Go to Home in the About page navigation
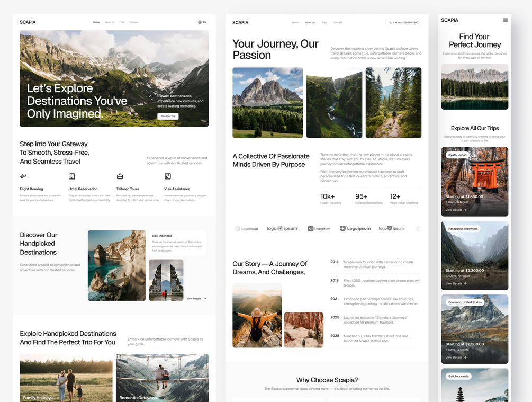This screenshot has height=402, width=532. click(x=295, y=22)
